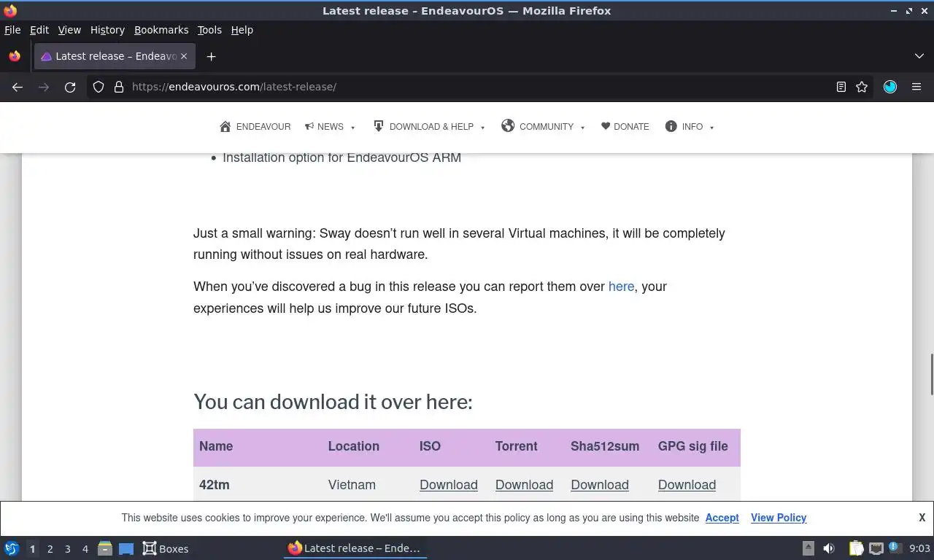The image size is (934, 560).
Task: Download the 42tm GPG sig file
Action: coord(687,485)
